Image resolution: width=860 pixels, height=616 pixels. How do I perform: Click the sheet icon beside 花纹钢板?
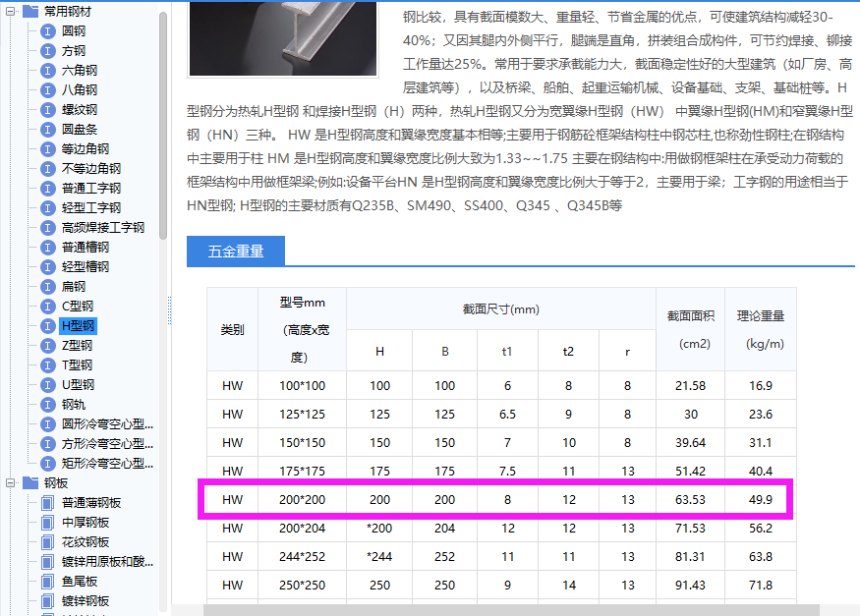pyautogui.click(x=48, y=542)
